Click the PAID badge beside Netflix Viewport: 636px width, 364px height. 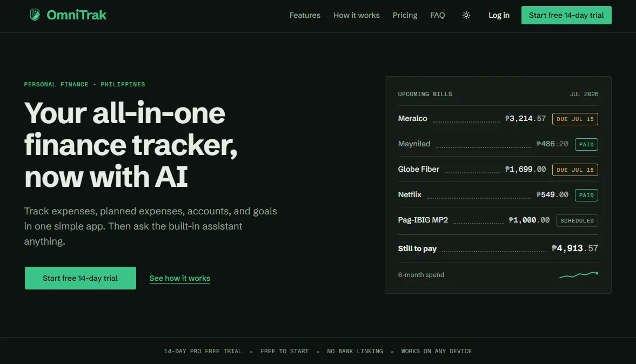click(x=586, y=195)
